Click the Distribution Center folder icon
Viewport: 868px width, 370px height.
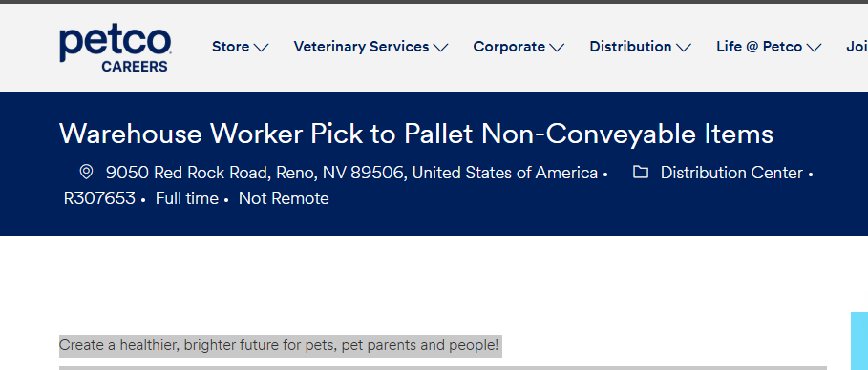(641, 172)
